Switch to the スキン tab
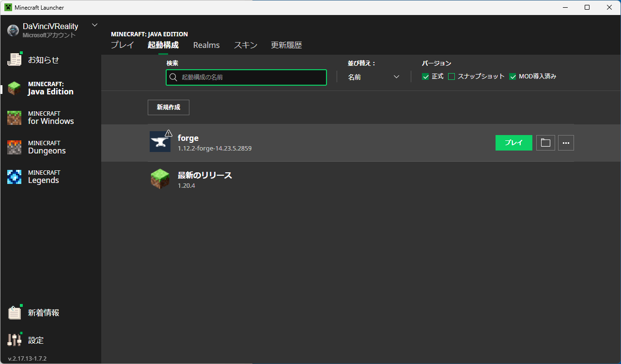 pyautogui.click(x=246, y=45)
